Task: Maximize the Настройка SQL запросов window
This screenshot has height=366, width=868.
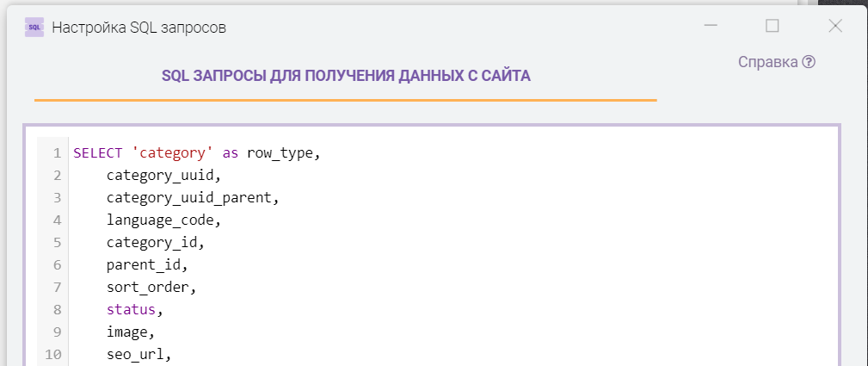Action: pos(772,27)
